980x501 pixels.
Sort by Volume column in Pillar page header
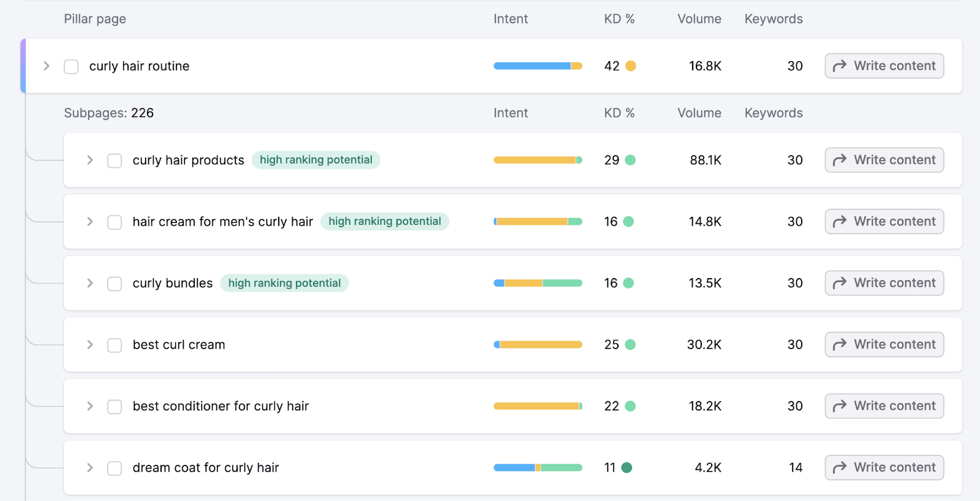click(x=699, y=19)
